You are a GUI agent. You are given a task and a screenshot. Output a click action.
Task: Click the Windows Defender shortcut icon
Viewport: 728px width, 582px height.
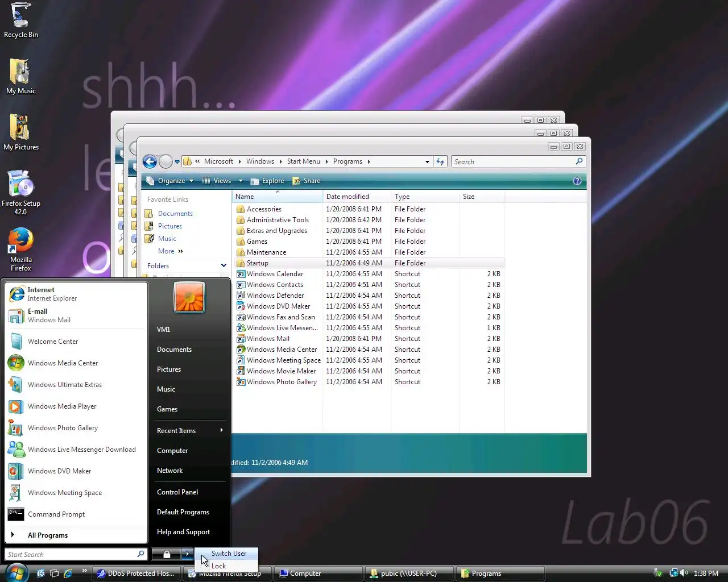(x=241, y=296)
